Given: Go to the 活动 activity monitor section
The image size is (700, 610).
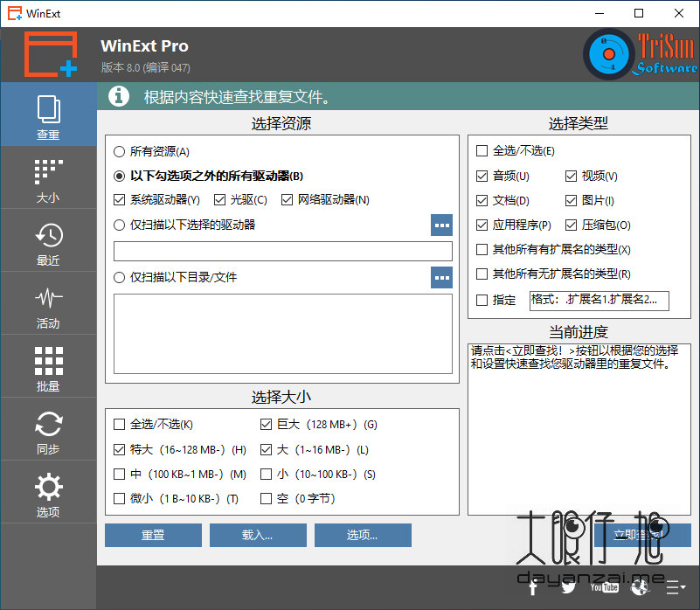Looking at the screenshot, I should [x=48, y=303].
